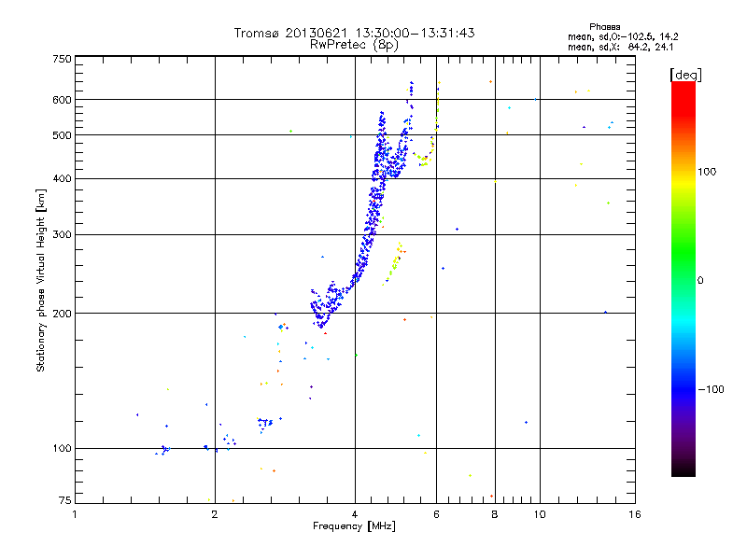Click the "mean, sd,X: 84.2, 24.1" statistic
The image size is (747, 560).
621,48
